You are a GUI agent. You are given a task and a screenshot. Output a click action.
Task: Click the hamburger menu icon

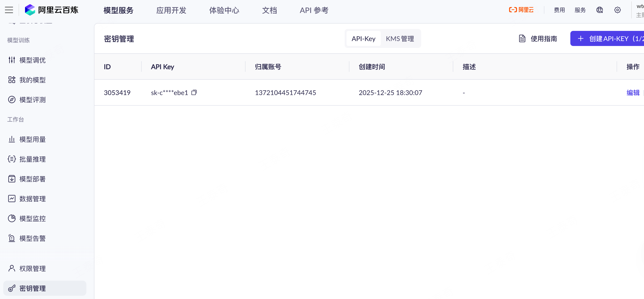[9, 10]
